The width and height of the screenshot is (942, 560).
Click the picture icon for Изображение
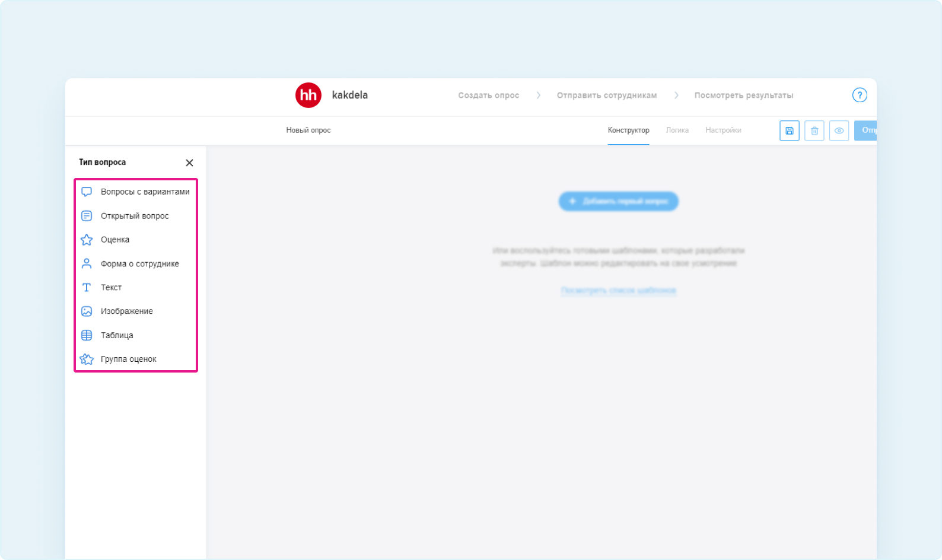87,311
